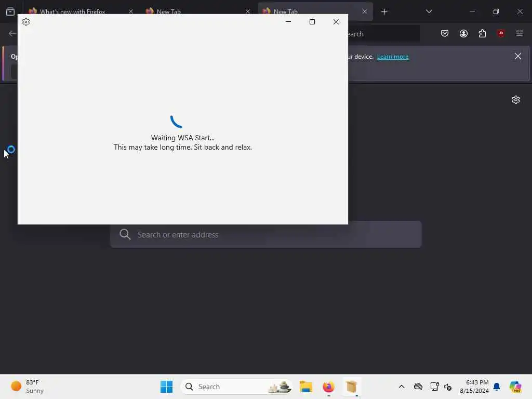This screenshot has width=532, height=399.
Task: Select the "What's new with Firefox" tab
Action: click(72, 11)
